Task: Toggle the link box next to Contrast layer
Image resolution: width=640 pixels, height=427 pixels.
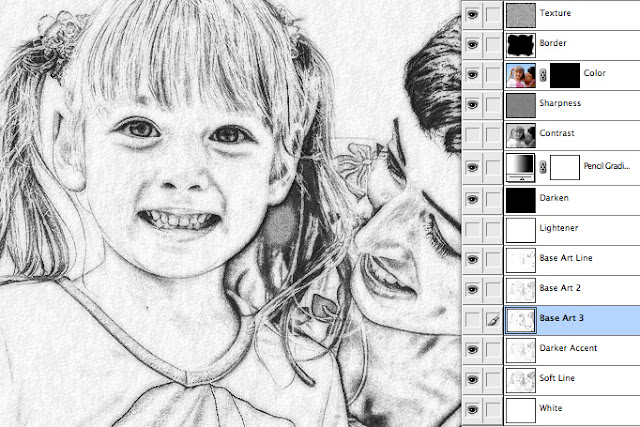Action: click(x=493, y=135)
